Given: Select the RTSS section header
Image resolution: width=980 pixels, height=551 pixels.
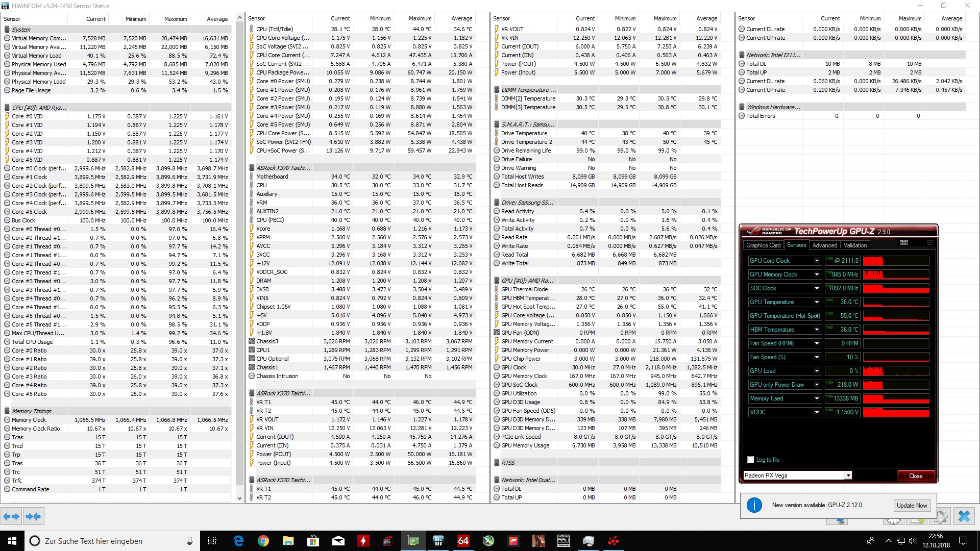Looking at the screenshot, I should tap(606, 463).
